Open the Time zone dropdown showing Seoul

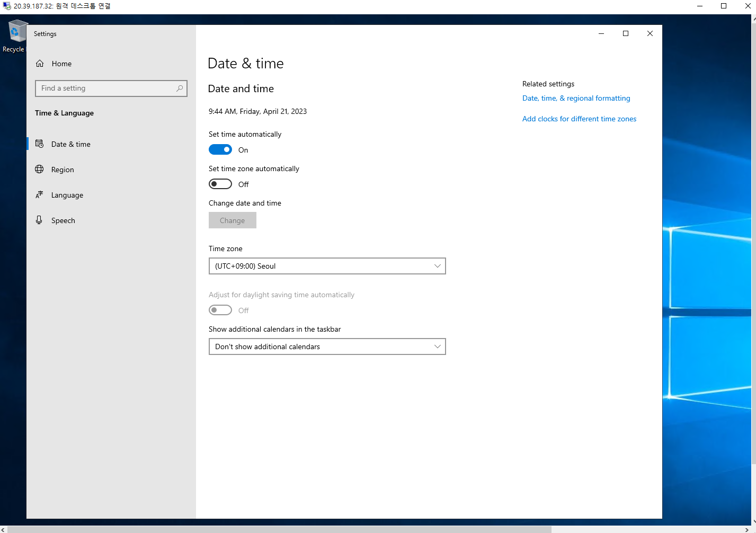click(327, 266)
